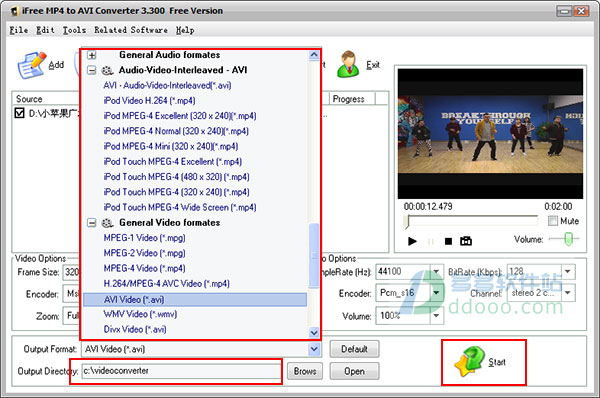Image resolution: width=600 pixels, height=398 pixels.
Task: Click the format list scroll down arrow
Action: [x=314, y=333]
